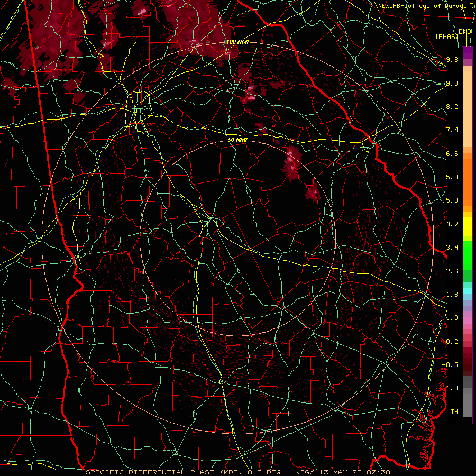Click the Specific Differential Phase title at bottom
The image size is (476, 476).
pyautogui.click(x=237, y=472)
